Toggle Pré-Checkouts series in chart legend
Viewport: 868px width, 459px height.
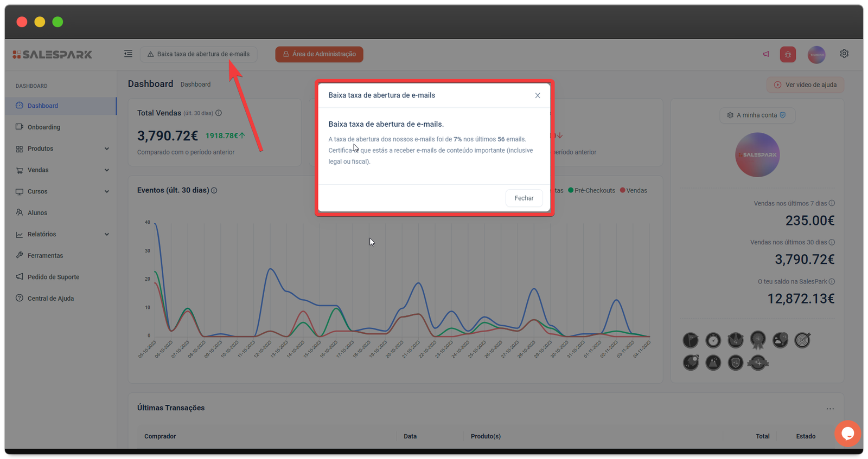click(591, 191)
